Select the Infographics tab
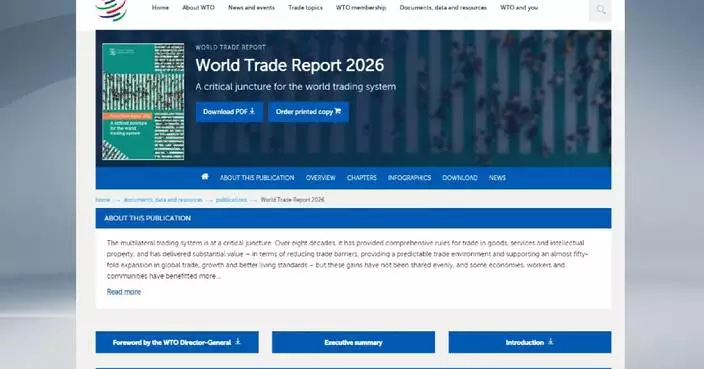The width and height of the screenshot is (704, 369). point(409,178)
